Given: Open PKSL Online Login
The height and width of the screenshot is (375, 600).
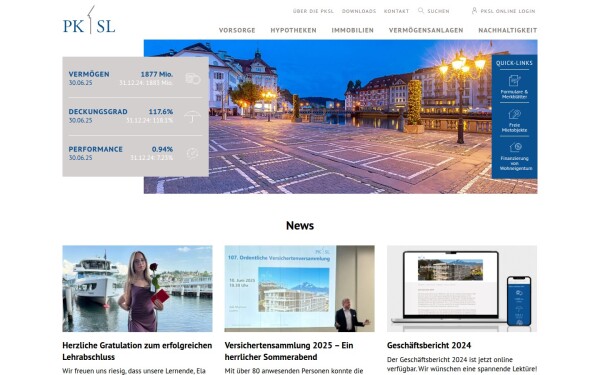Looking at the screenshot, I should (508, 11).
